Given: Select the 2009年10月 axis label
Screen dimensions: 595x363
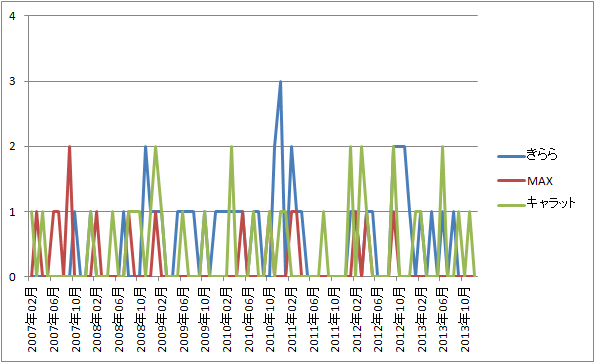Looking at the screenshot, I should pyautogui.click(x=206, y=320).
